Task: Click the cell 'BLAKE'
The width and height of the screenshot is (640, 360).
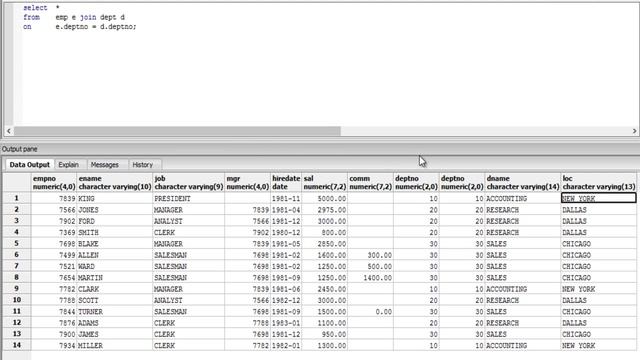Action: pos(115,244)
